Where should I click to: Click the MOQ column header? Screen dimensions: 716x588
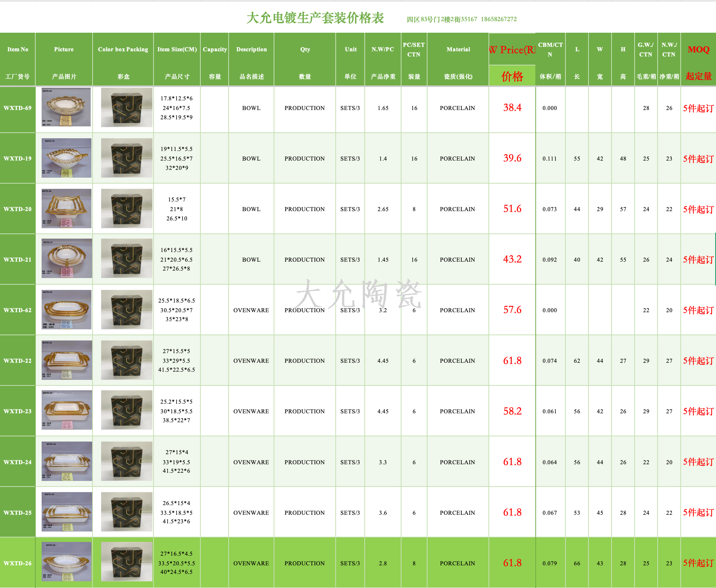coord(698,50)
